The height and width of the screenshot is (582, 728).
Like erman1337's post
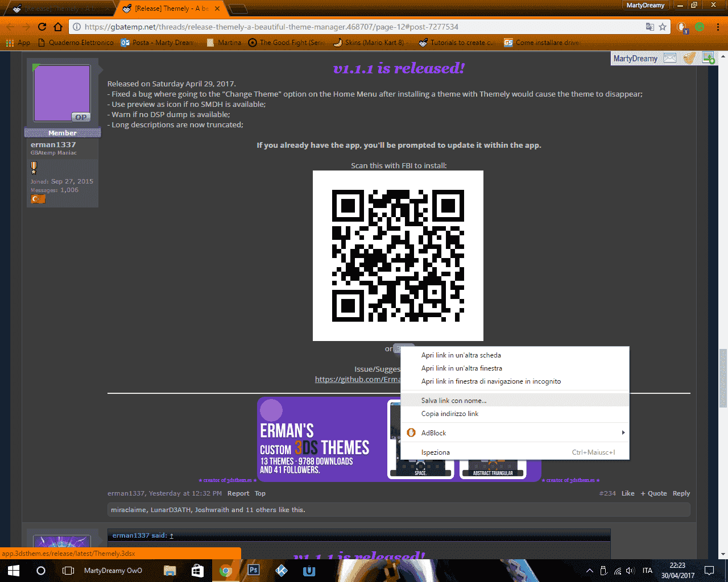point(628,493)
